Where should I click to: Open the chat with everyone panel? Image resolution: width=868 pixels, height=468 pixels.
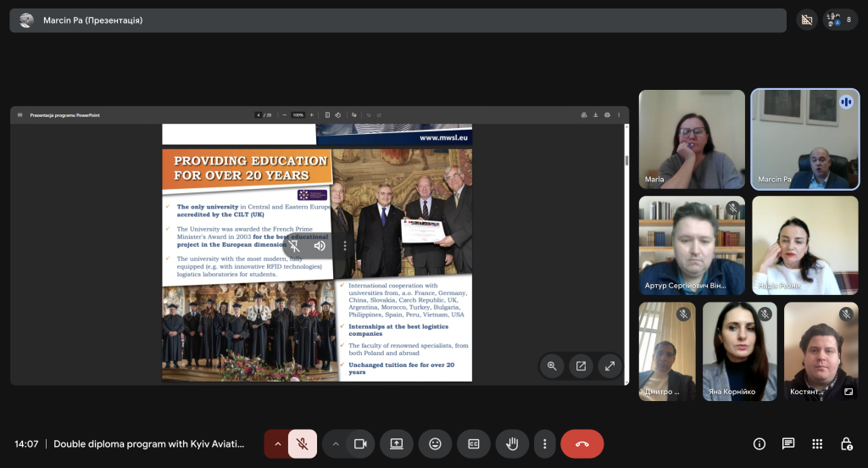tap(788, 443)
